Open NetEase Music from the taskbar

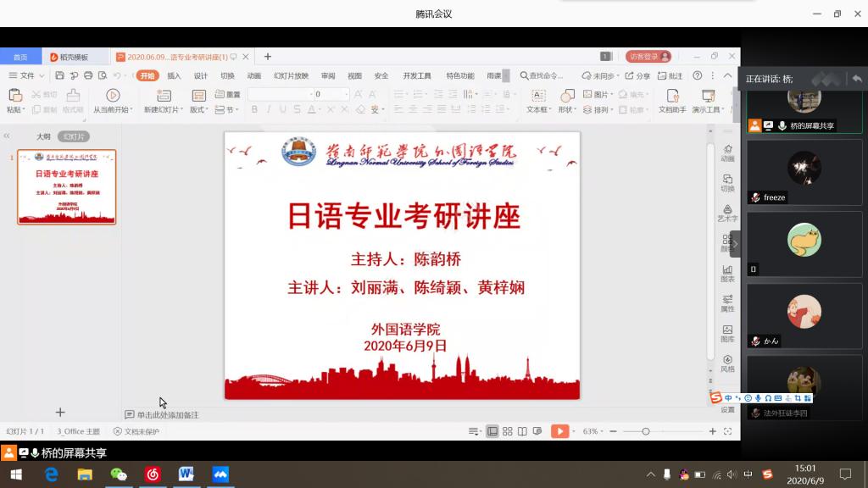click(x=153, y=474)
